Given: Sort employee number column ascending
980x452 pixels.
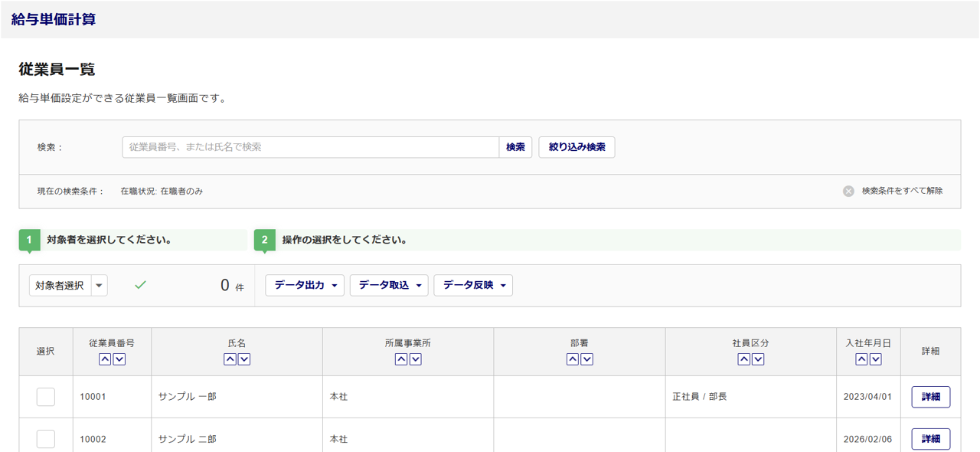Looking at the screenshot, I should click(x=105, y=359).
